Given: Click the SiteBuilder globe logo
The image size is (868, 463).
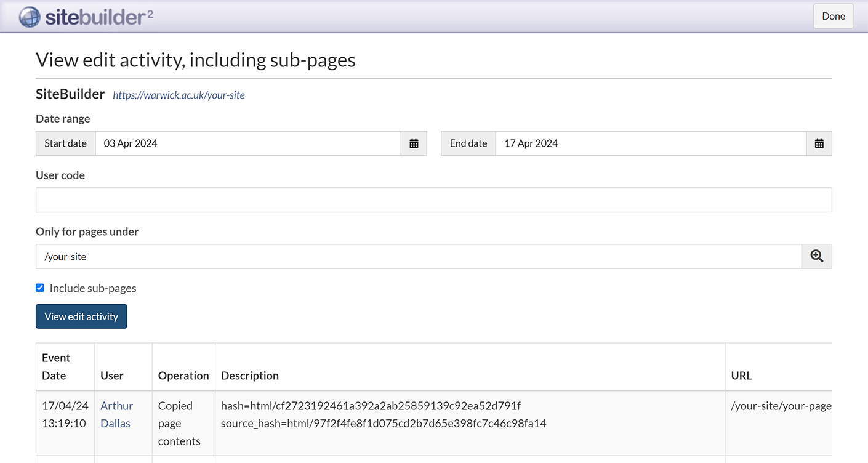Looking at the screenshot, I should tap(30, 17).
